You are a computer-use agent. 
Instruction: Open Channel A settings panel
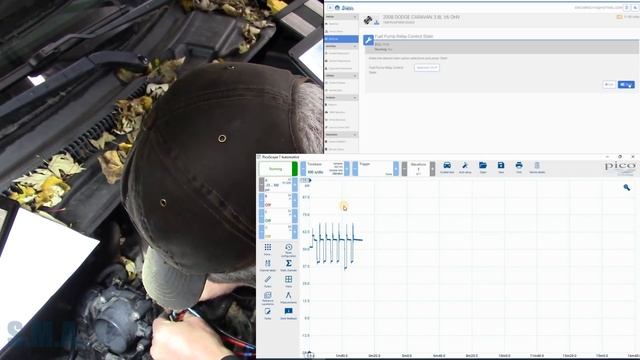click(x=278, y=184)
